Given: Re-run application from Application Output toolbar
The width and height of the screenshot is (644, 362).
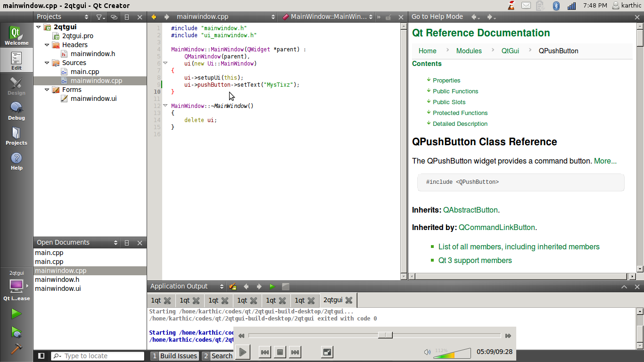Looking at the screenshot, I should click(272, 287).
